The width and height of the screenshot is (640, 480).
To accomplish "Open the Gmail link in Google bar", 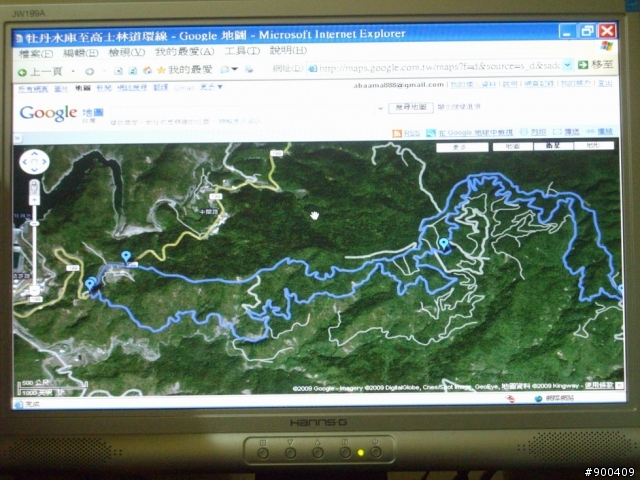I will [x=184, y=87].
